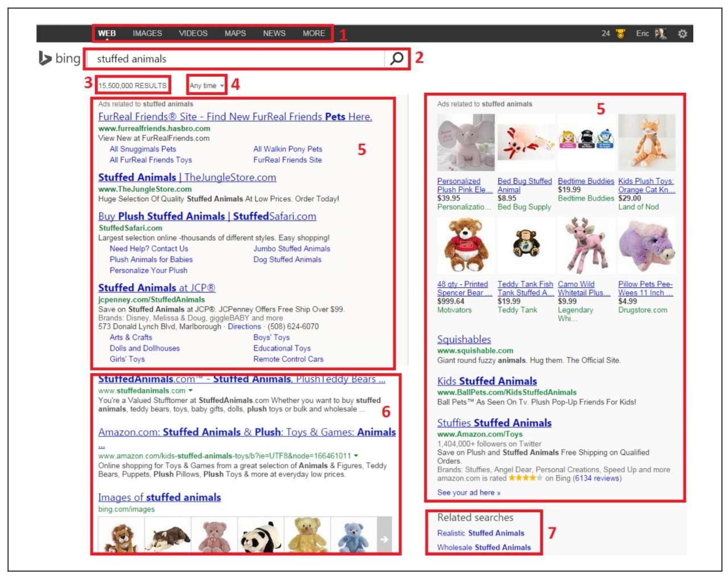
Task: Click Directions link for JCPenney
Action: 244,327
